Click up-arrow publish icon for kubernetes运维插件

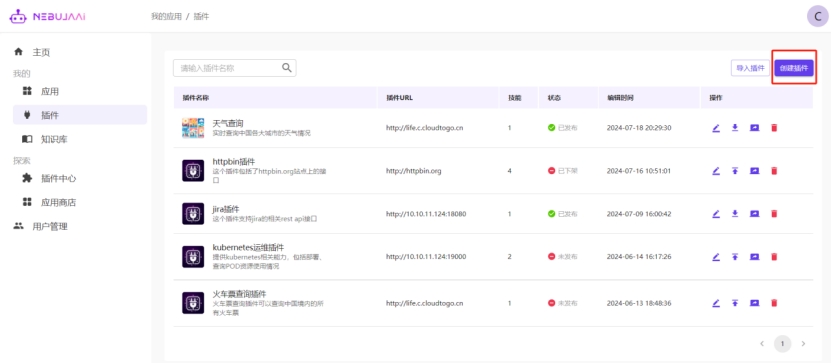735,256
